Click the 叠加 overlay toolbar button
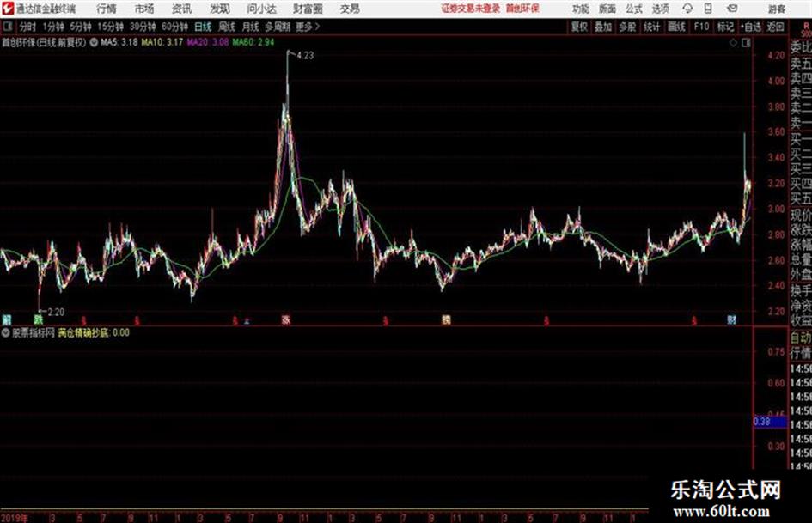Screen dimensions: 812x523 [x=603, y=27]
